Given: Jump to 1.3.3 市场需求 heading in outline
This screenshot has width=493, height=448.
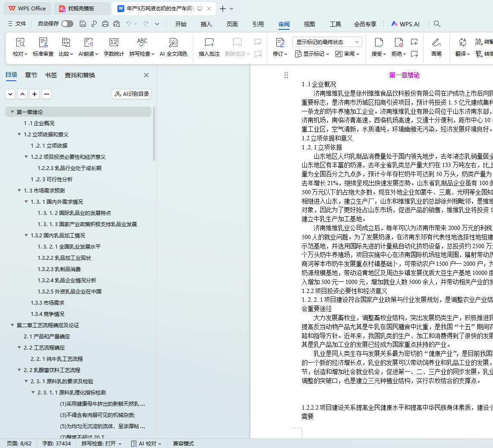Looking at the screenshot, I should 47,303.
